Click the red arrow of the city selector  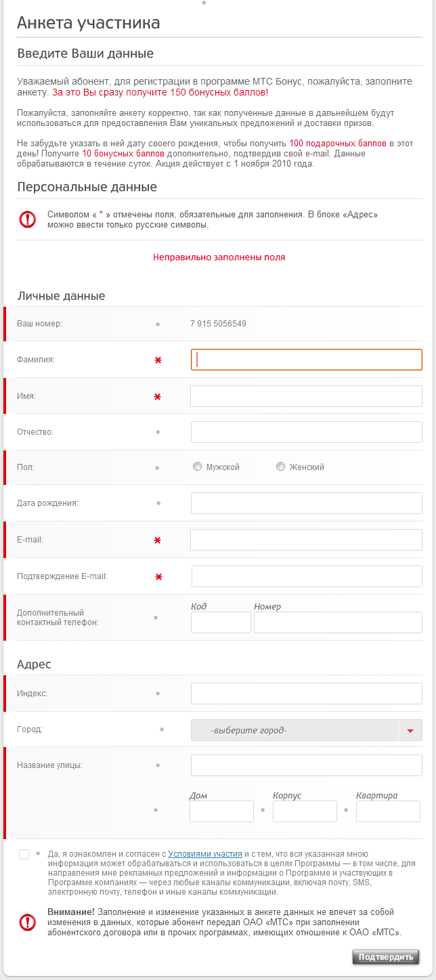(x=410, y=730)
